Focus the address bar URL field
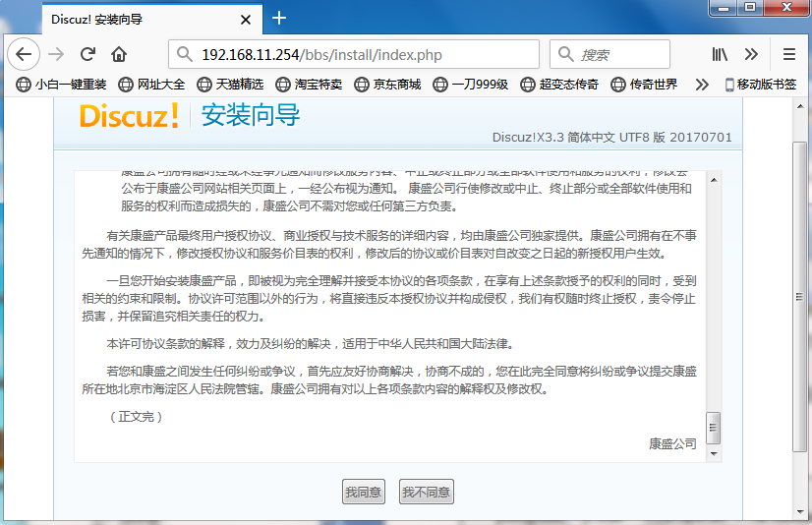 354,54
